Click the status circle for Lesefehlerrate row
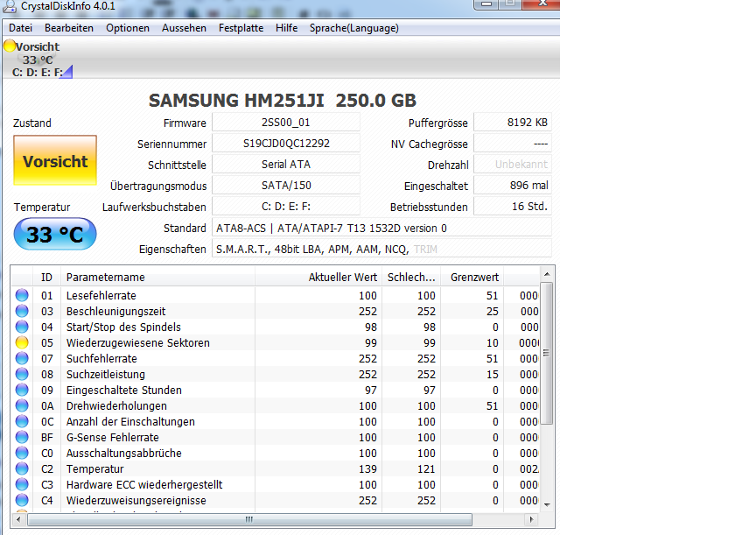Screen dimensions: 756x535 point(22,295)
